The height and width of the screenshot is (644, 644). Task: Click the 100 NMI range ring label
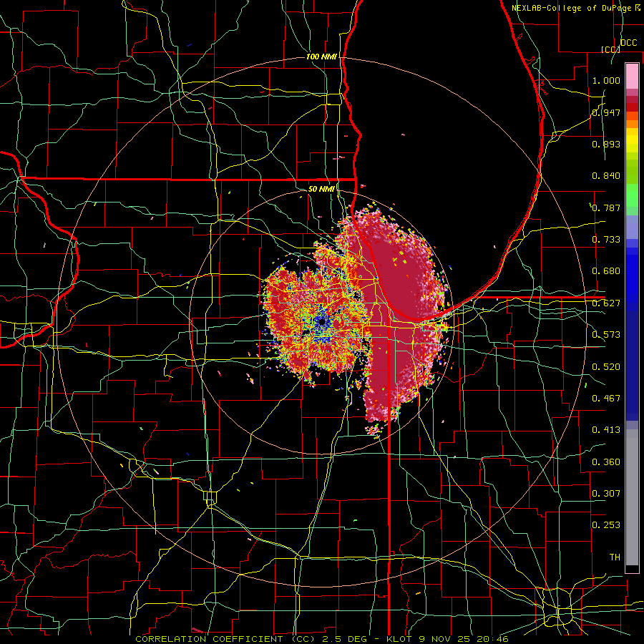click(x=321, y=57)
